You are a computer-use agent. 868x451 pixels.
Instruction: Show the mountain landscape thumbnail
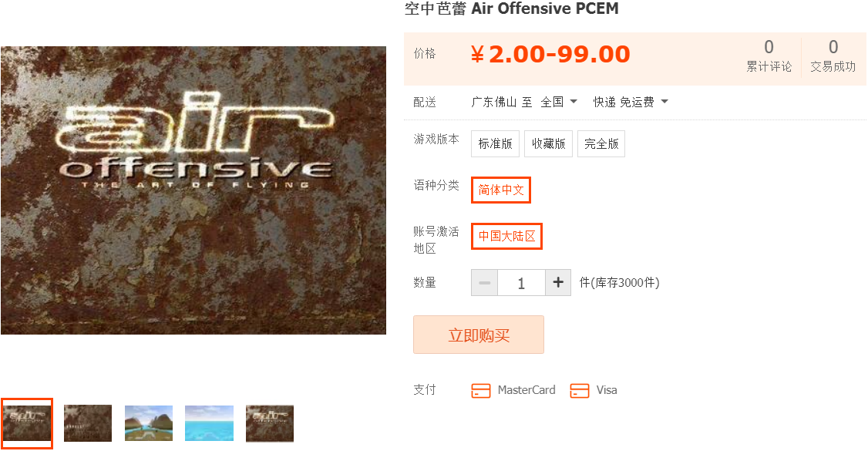(148, 423)
